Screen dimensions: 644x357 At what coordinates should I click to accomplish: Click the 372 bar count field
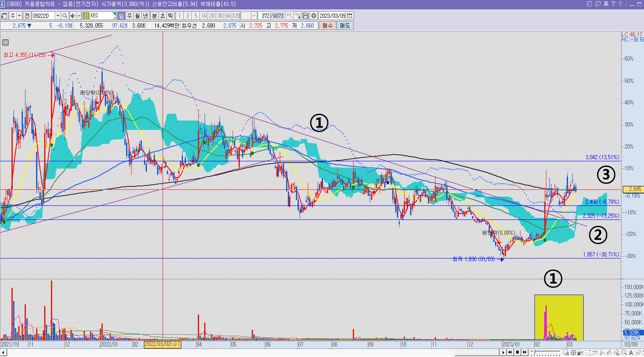click(x=264, y=16)
